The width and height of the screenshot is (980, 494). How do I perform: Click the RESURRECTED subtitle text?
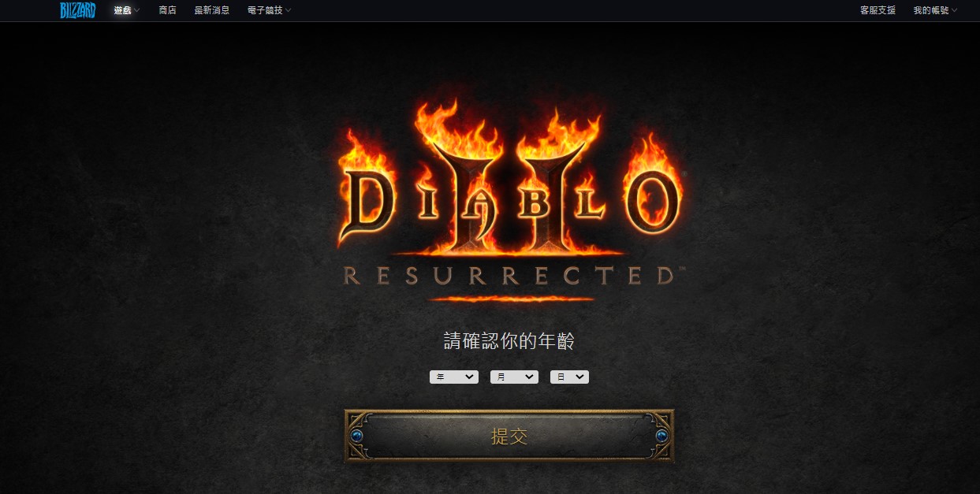509,276
